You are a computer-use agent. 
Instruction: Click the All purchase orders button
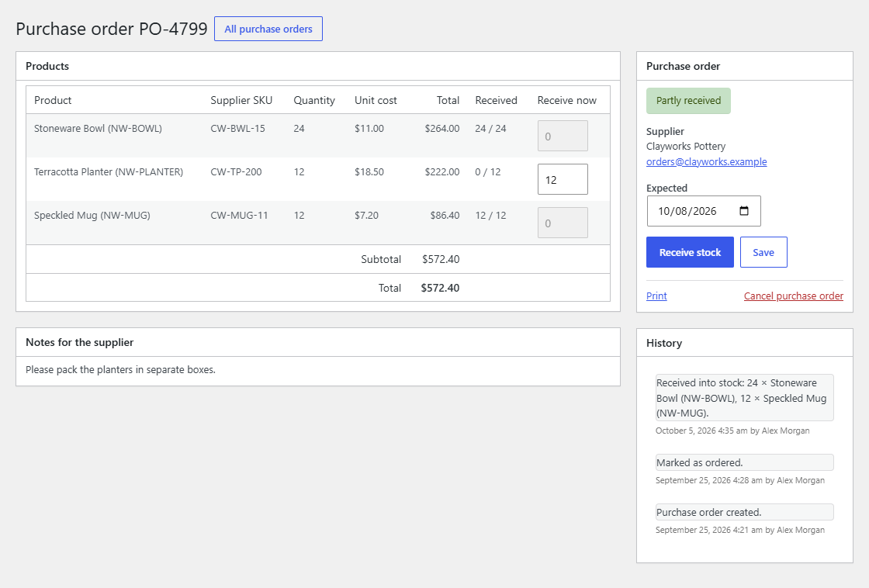click(268, 29)
